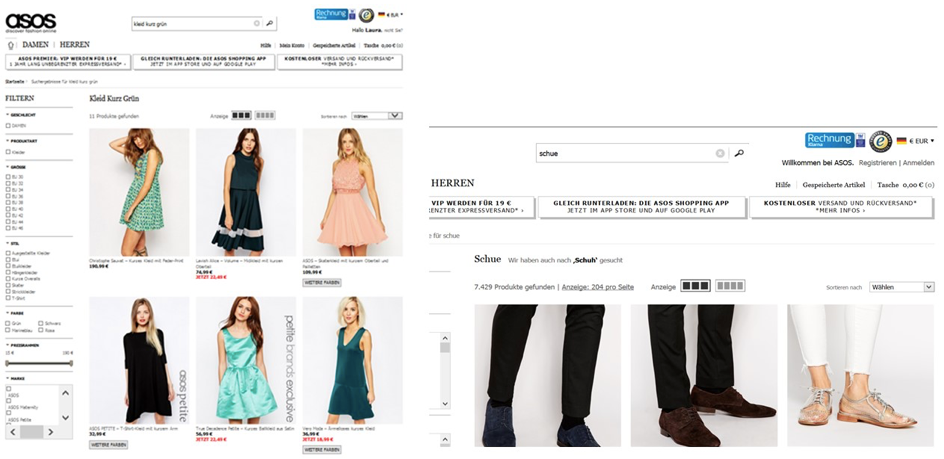The width and height of the screenshot is (944, 459).
Task: Click the maximum handle of the Preisrahmen slider
Action: [71, 363]
